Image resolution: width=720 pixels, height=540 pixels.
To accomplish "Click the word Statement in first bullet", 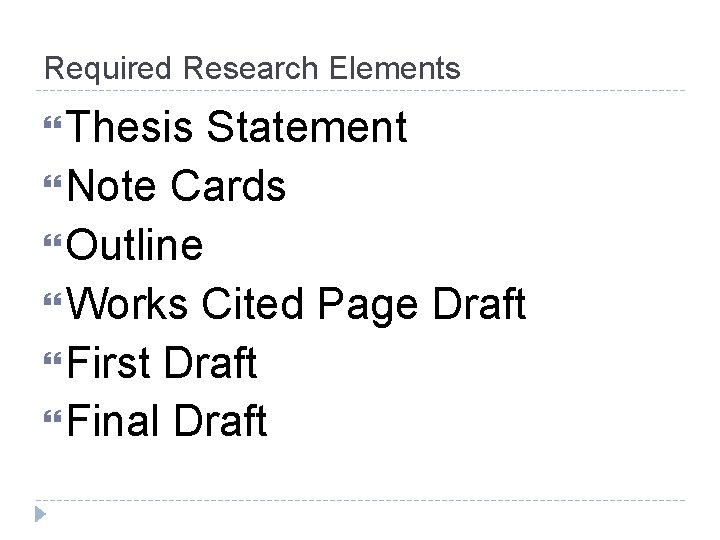I will [x=307, y=126].
